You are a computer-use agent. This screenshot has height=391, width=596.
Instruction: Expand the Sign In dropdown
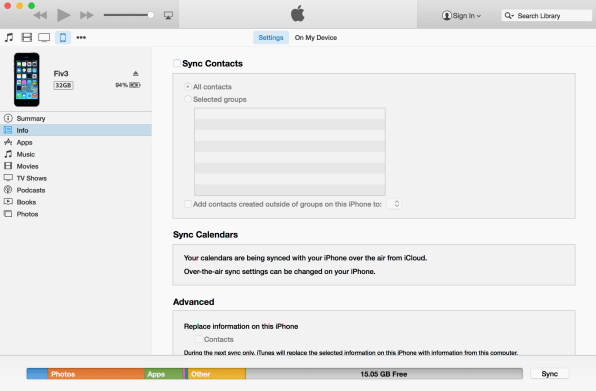[x=461, y=16]
